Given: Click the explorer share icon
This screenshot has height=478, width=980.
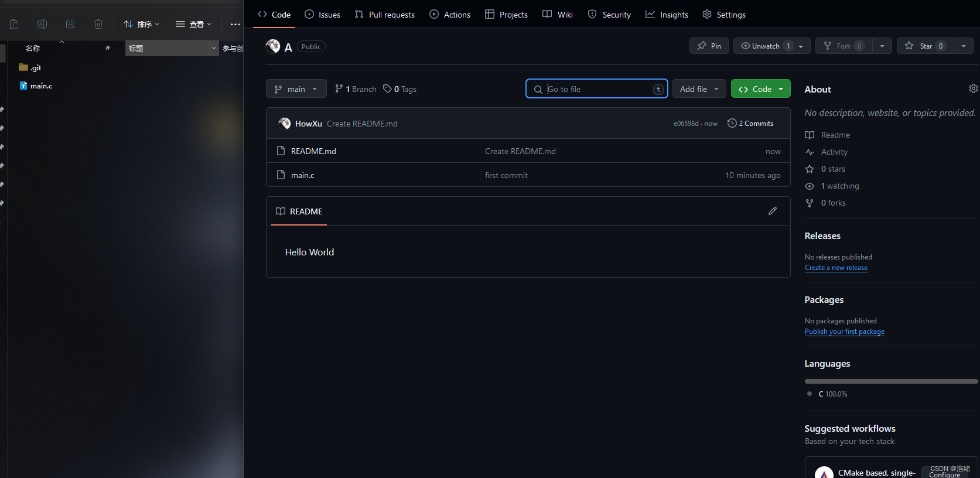Looking at the screenshot, I should (70, 24).
